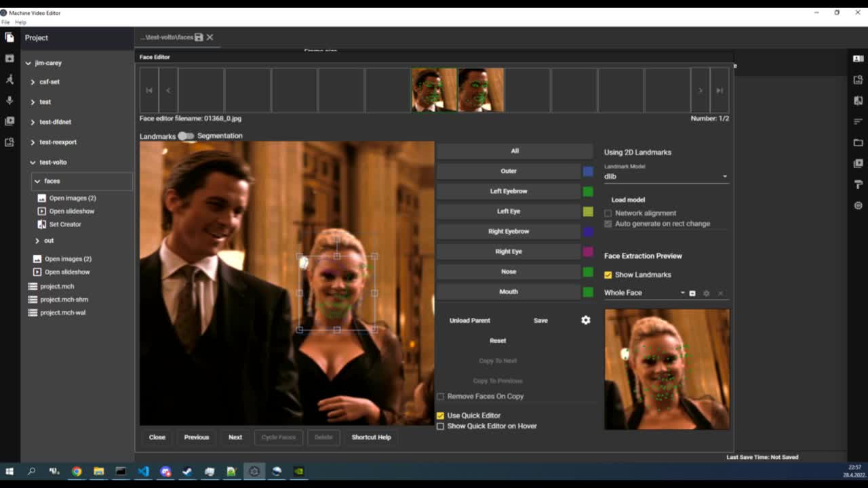Open the Help menu
The height and width of the screenshot is (488, 868).
20,22
